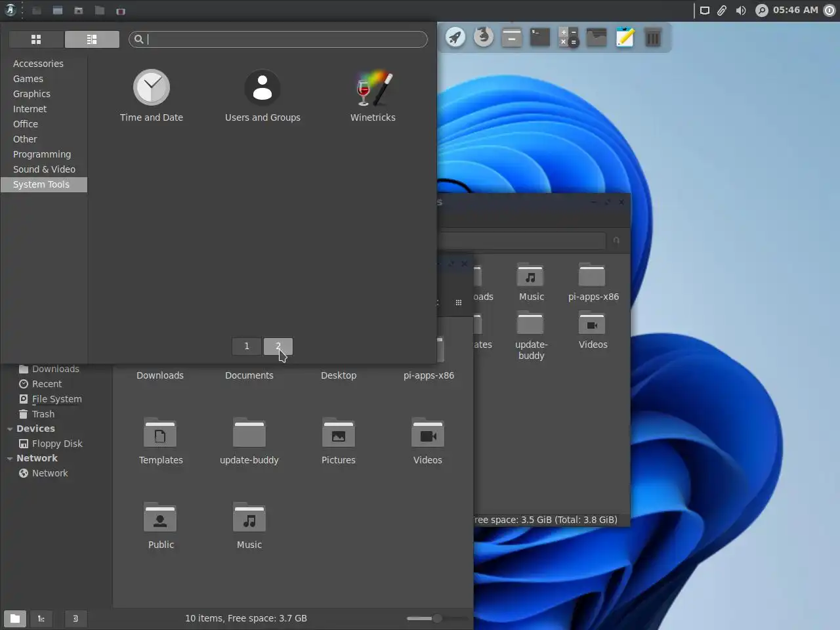Open the terminal from the dock
Image resolution: width=840 pixels, height=630 pixels.
[x=540, y=37]
